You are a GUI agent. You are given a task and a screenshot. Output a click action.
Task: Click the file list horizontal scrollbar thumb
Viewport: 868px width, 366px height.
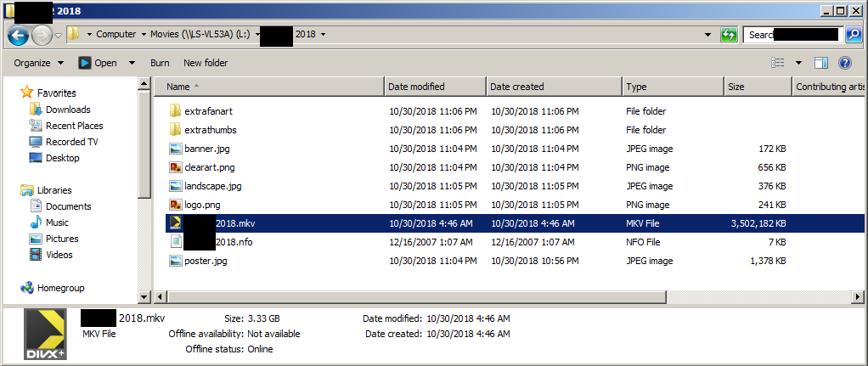[x=415, y=297]
